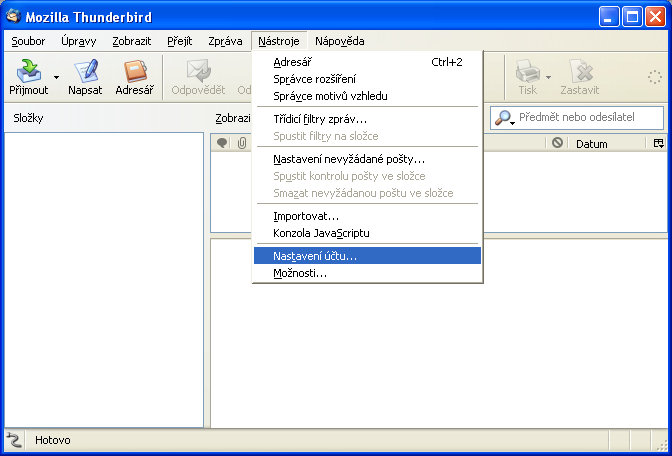Click the Thunderbird title bar icon
The width and height of the screenshot is (672, 456).
click(13, 16)
